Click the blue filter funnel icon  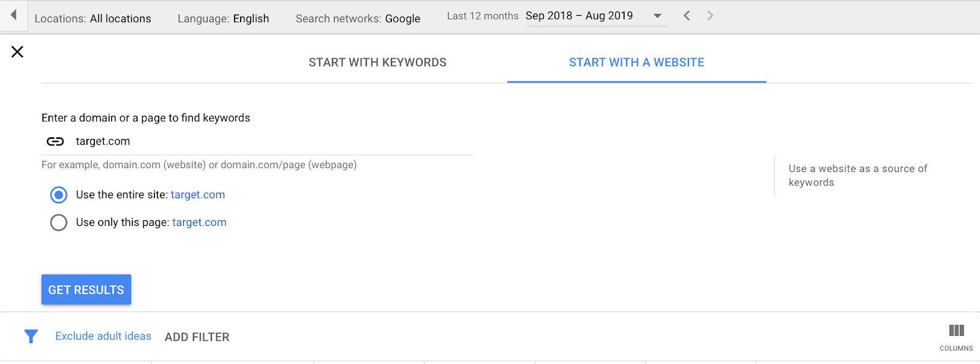click(x=31, y=336)
